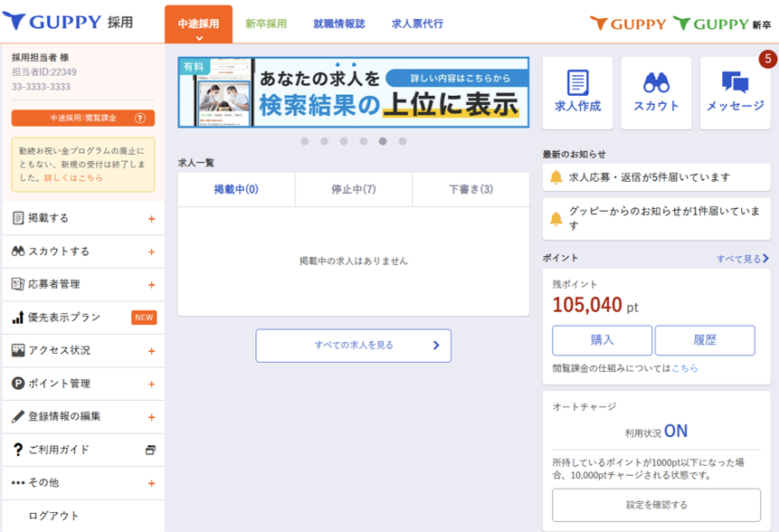Open the 求人票代行 tab
The width and height of the screenshot is (779, 532).
(x=417, y=24)
